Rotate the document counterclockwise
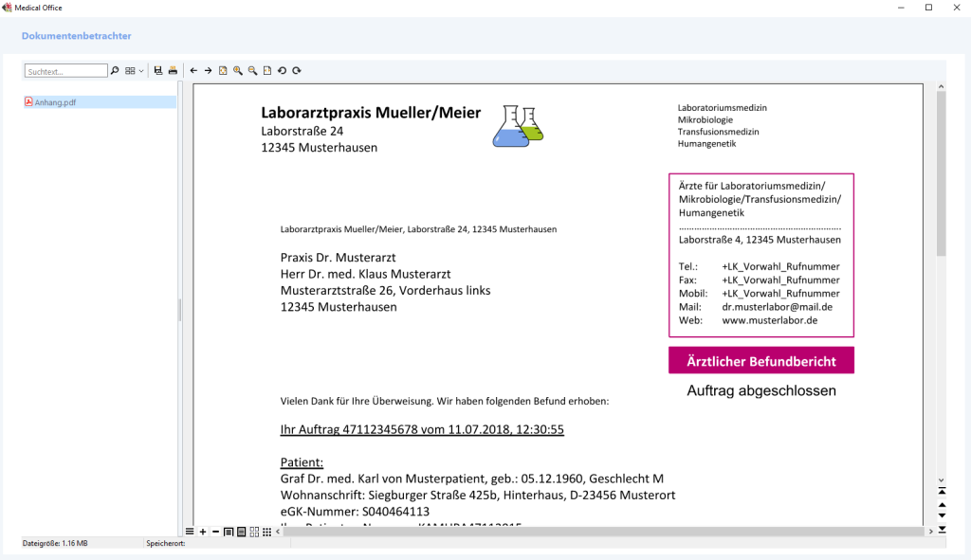Image resolution: width=971 pixels, height=560 pixels. click(x=282, y=71)
